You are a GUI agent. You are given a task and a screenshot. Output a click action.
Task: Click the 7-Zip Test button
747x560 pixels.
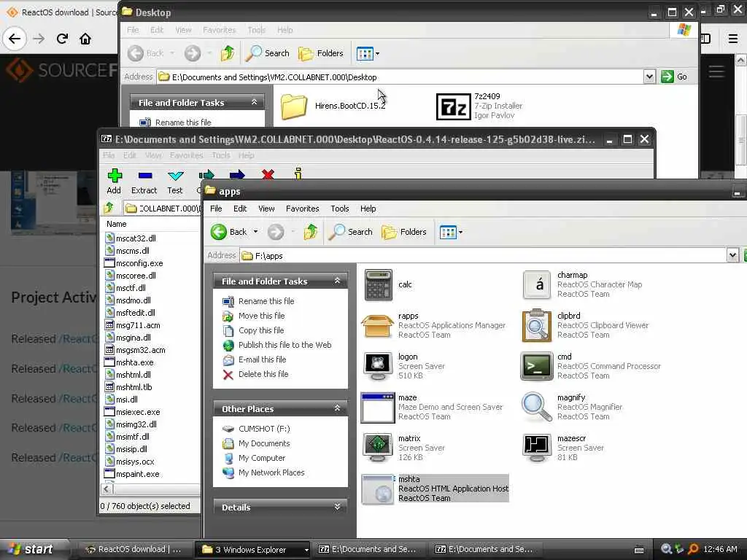click(175, 182)
